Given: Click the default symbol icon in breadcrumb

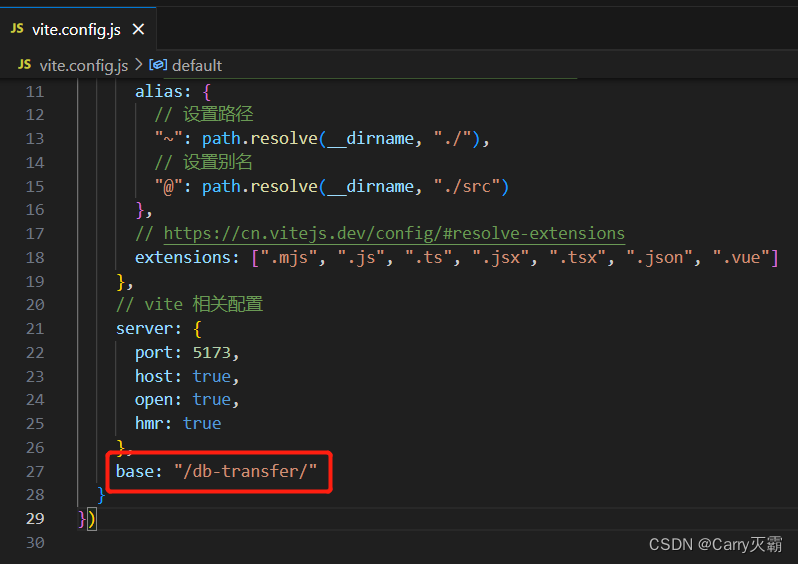Looking at the screenshot, I should pyautogui.click(x=158, y=65).
